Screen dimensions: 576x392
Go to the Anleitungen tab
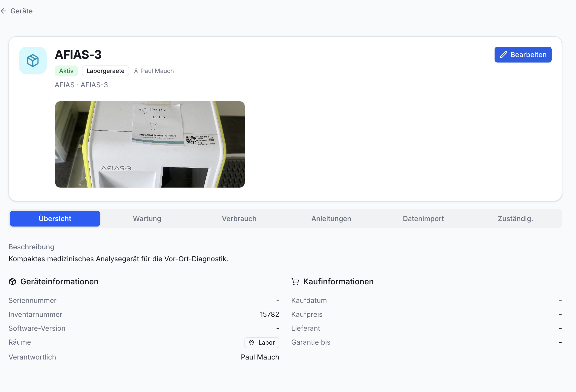331,219
